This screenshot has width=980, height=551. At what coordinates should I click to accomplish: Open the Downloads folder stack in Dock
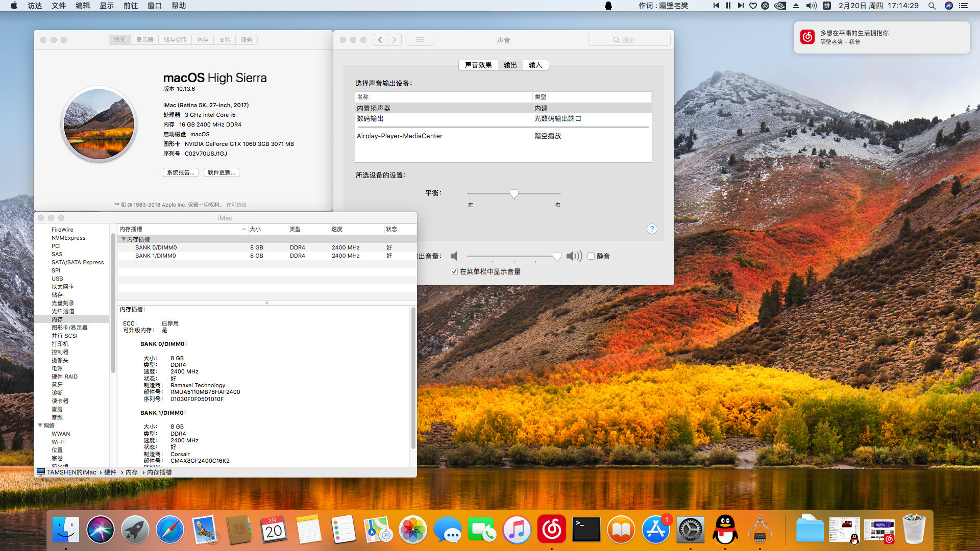point(809,530)
